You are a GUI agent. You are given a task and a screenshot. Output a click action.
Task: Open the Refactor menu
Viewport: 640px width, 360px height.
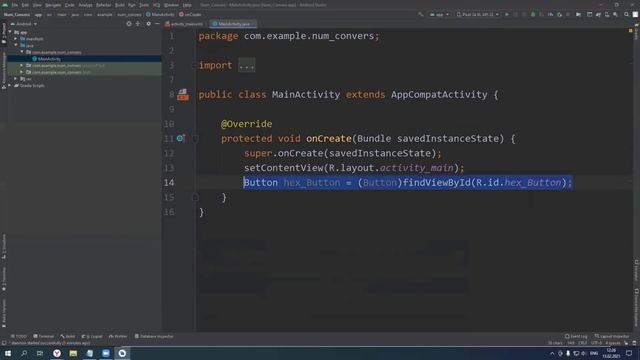[103, 5]
